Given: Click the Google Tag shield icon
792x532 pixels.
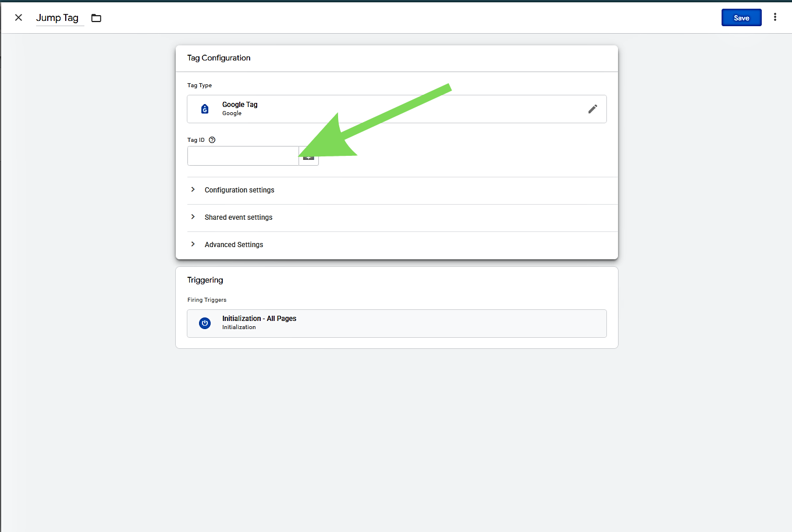Looking at the screenshot, I should pos(205,109).
